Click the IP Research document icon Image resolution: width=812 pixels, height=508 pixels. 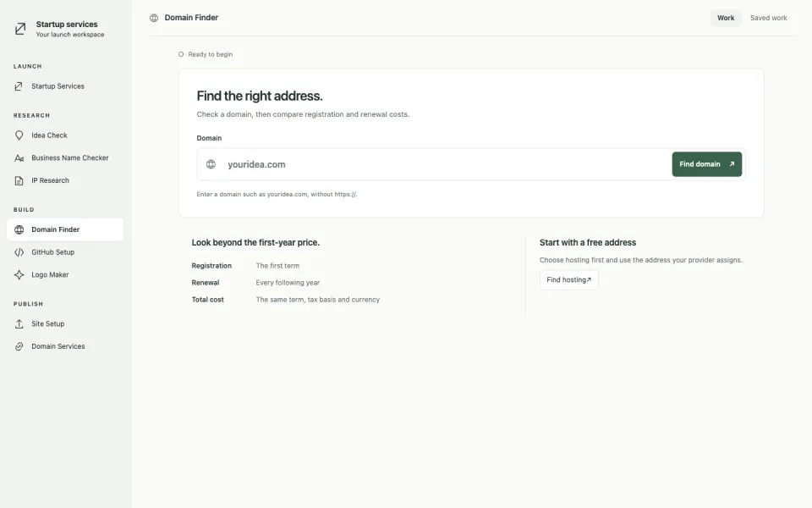tap(19, 180)
